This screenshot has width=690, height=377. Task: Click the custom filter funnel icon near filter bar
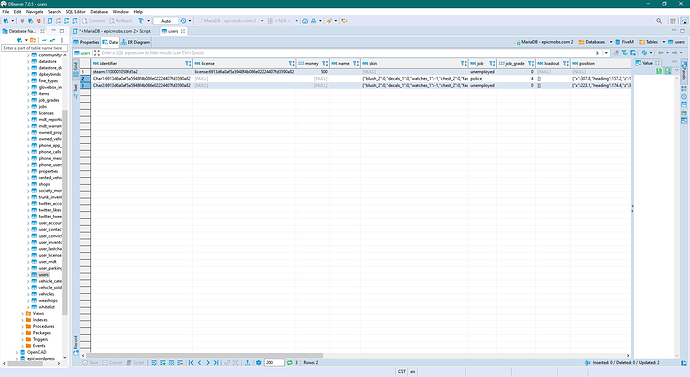click(624, 53)
